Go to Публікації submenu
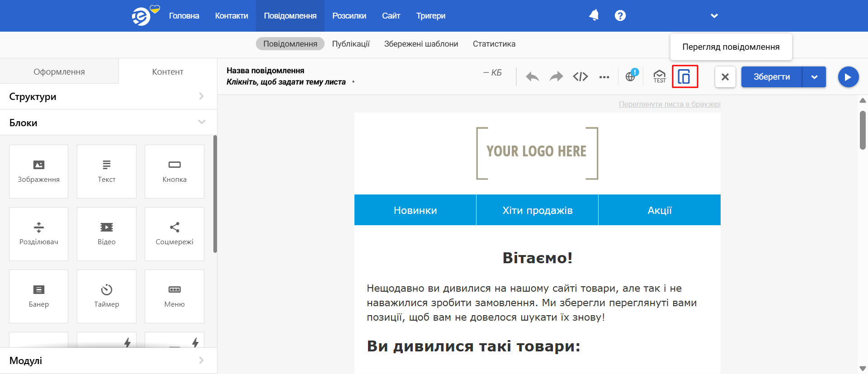The height and width of the screenshot is (374, 868). coord(351,44)
